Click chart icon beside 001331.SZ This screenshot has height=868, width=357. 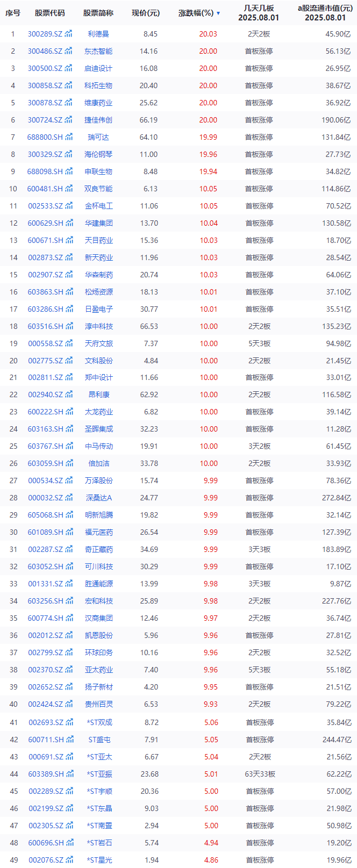pyautogui.click(x=68, y=584)
